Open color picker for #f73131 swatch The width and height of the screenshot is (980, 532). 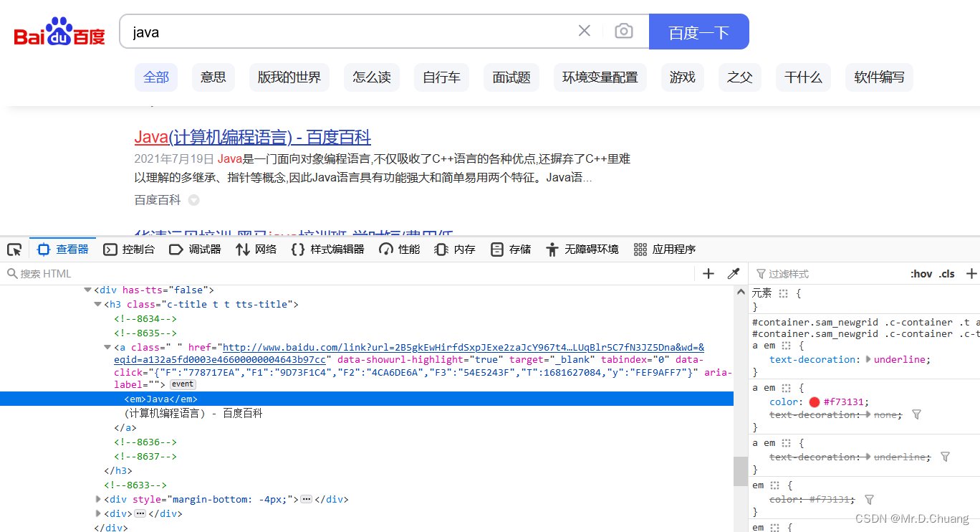tap(814, 402)
